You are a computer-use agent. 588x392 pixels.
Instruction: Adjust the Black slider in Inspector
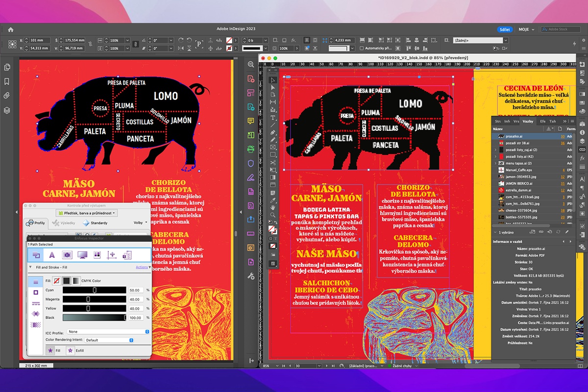[x=94, y=318]
